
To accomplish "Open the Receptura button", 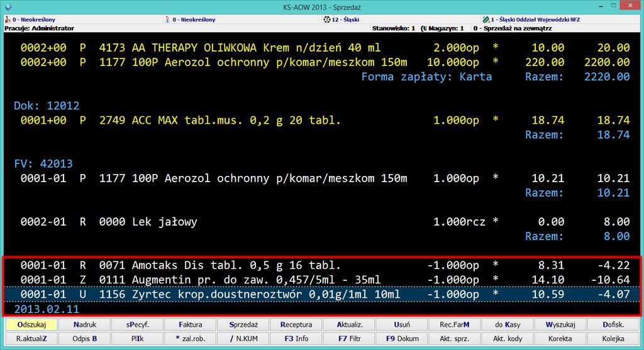I will tap(296, 325).
